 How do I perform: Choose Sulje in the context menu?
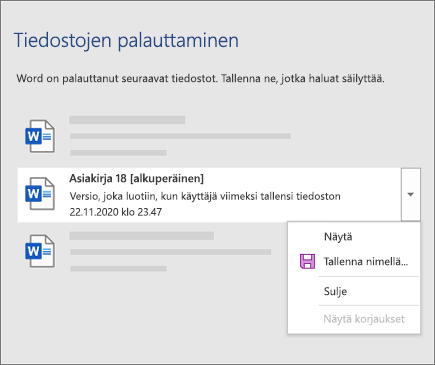(x=335, y=291)
